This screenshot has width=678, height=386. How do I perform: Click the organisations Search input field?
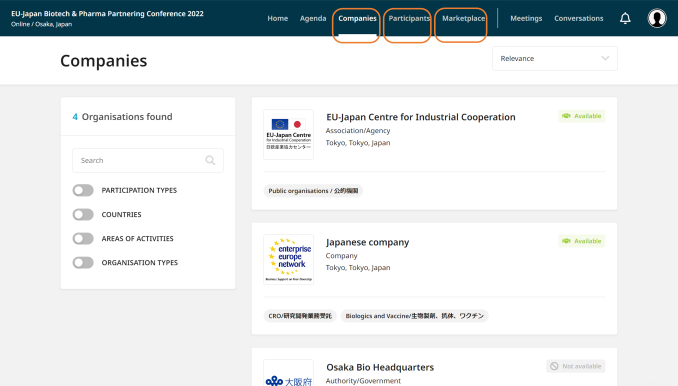[148, 160]
